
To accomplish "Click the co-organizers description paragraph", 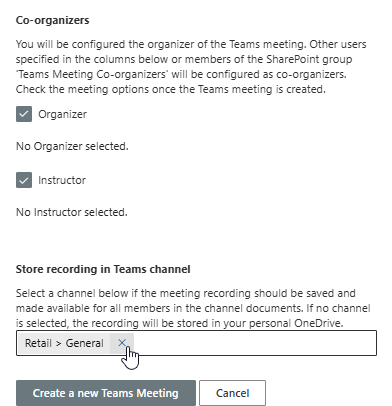I will click(191, 67).
